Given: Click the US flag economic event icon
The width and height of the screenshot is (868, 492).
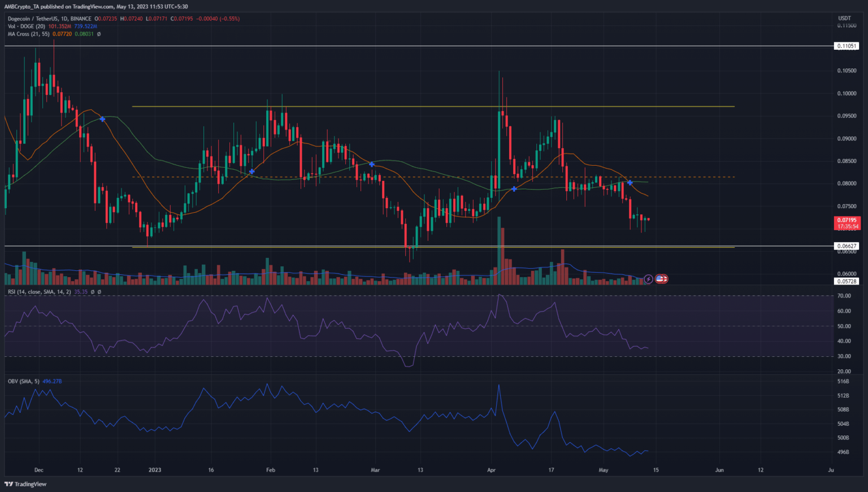Looking at the screenshot, I should [x=661, y=279].
